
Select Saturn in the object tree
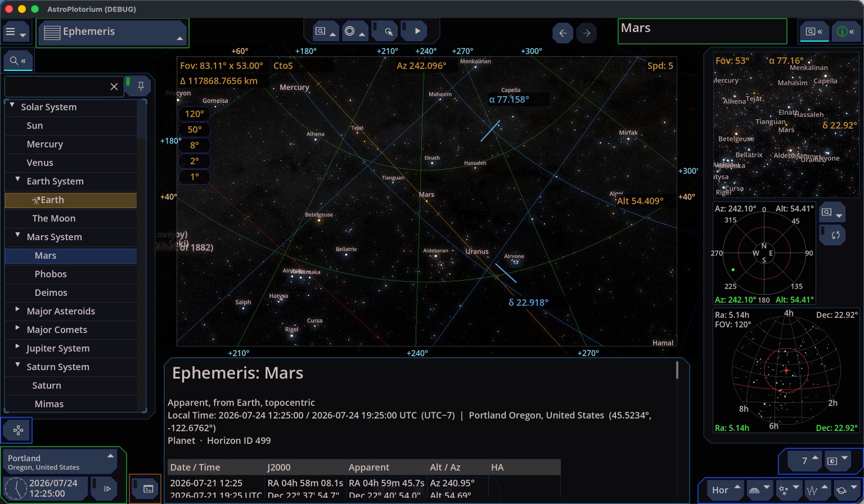pos(71,385)
